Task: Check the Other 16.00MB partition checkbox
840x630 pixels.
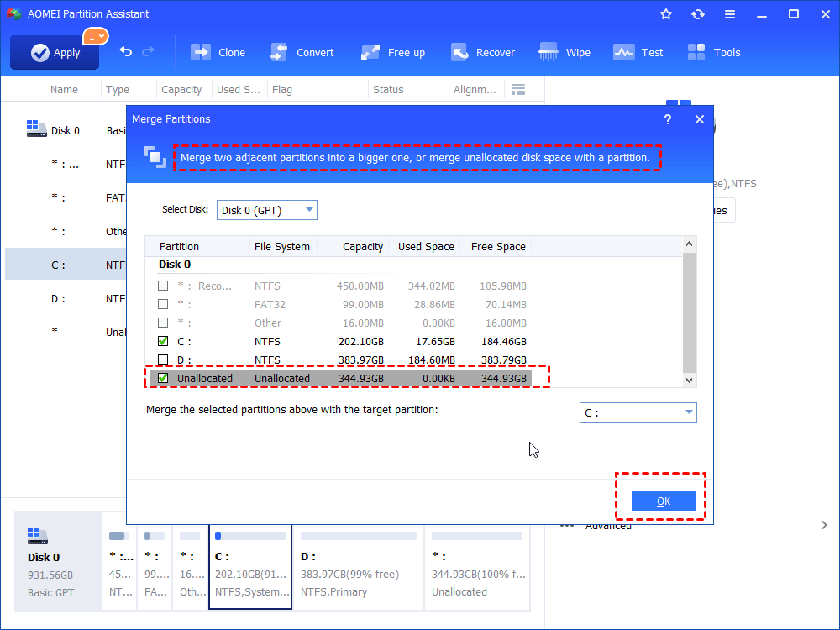Action: [163, 323]
